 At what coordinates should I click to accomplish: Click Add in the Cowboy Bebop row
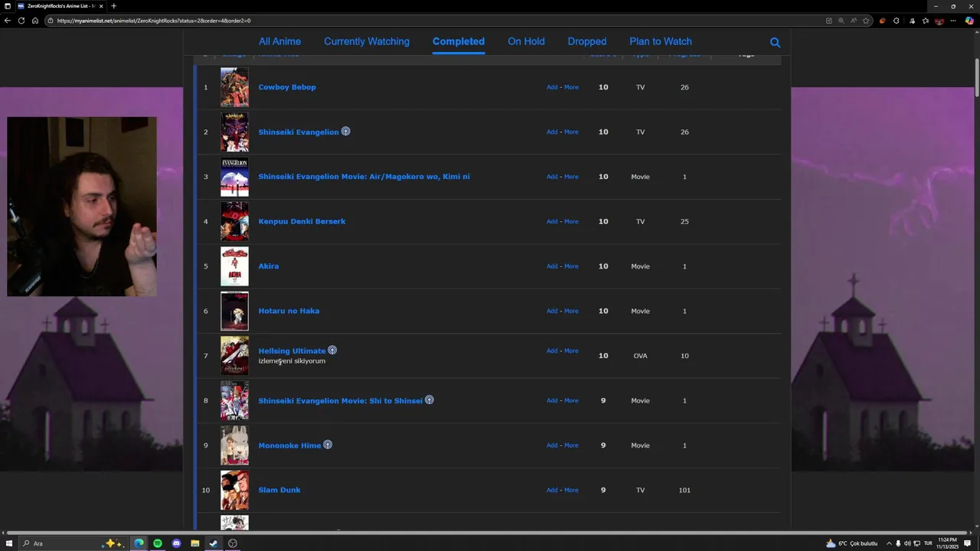pos(552,87)
